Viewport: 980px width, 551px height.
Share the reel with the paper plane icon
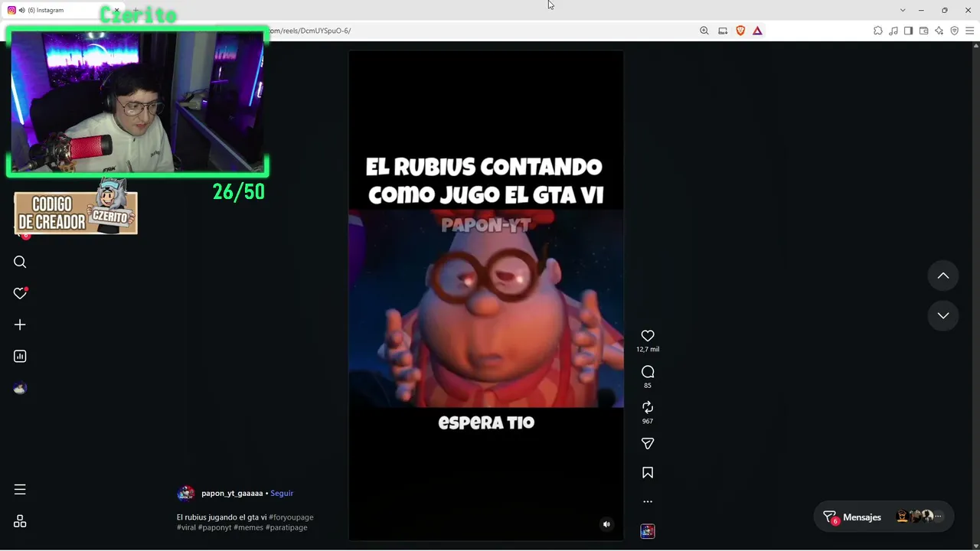point(648,444)
